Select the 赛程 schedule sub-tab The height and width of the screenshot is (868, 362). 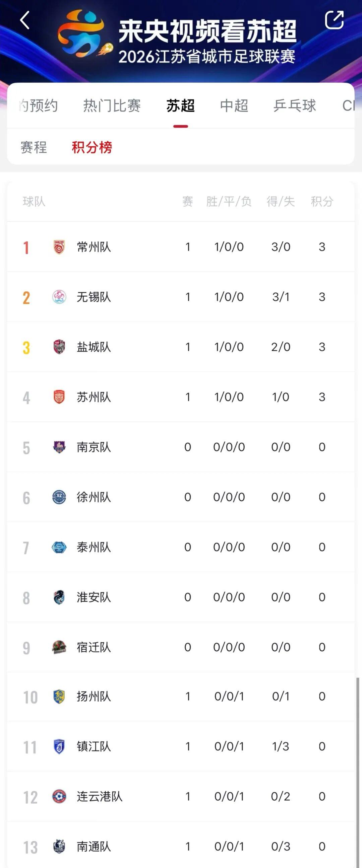coord(34,147)
